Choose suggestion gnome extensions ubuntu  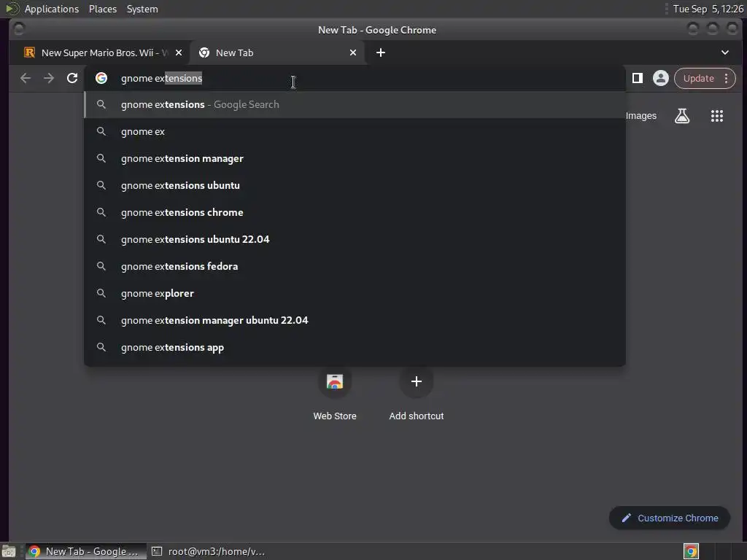(x=355, y=185)
